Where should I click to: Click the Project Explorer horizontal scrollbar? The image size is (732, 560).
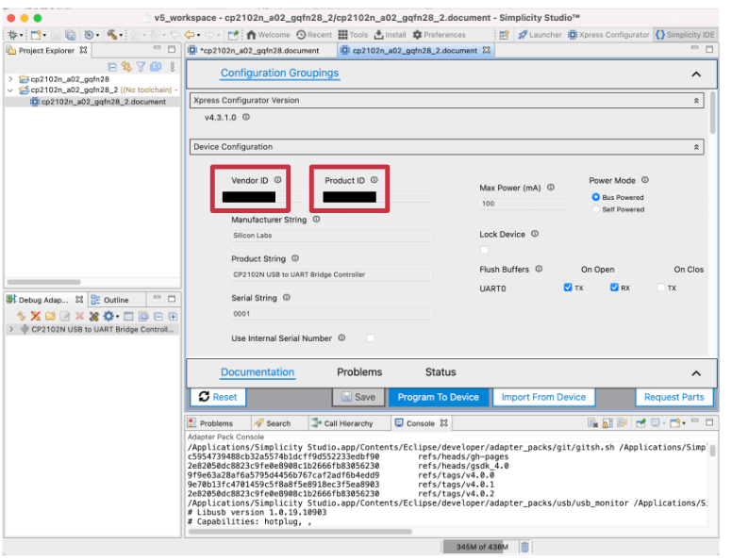pos(44,282)
